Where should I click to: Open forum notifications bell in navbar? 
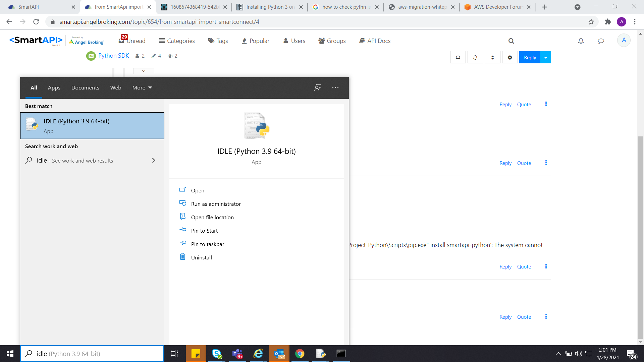(581, 41)
